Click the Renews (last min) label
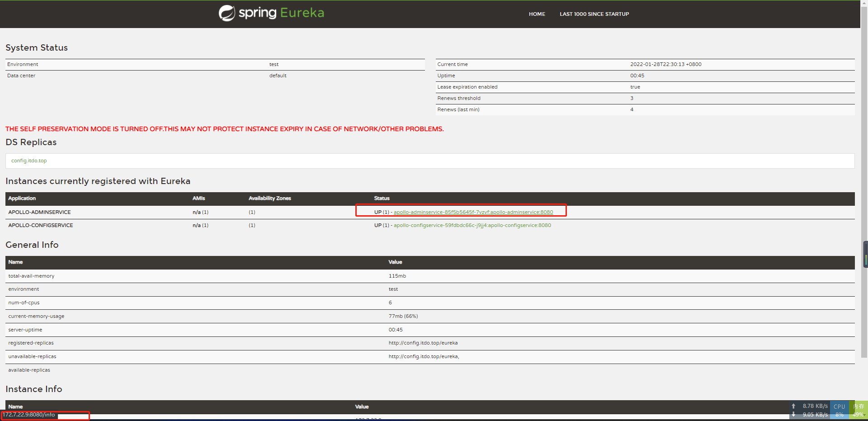868x421 pixels. coord(458,109)
